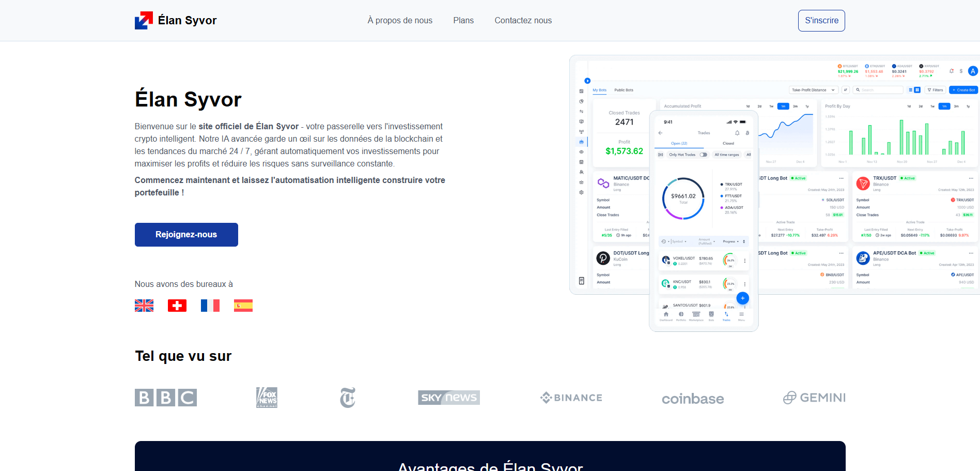
Task: Open the Contactez nous link
Action: click(x=523, y=20)
